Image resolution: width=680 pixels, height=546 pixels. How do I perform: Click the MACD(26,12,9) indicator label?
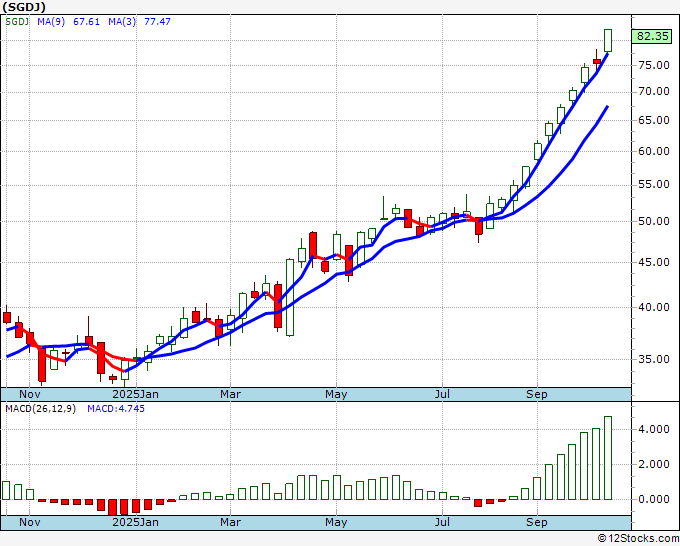(40, 409)
